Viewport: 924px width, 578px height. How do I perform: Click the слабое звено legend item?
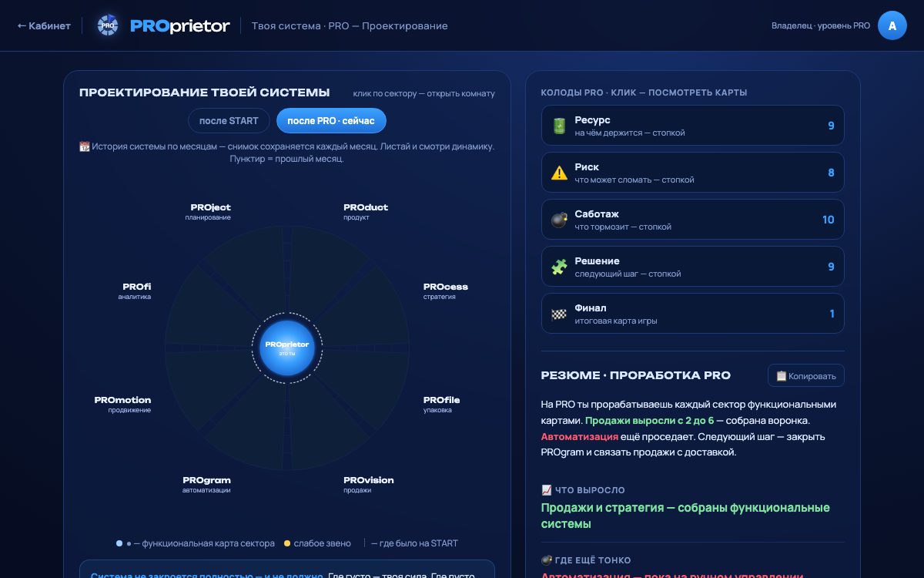coord(317,543)
